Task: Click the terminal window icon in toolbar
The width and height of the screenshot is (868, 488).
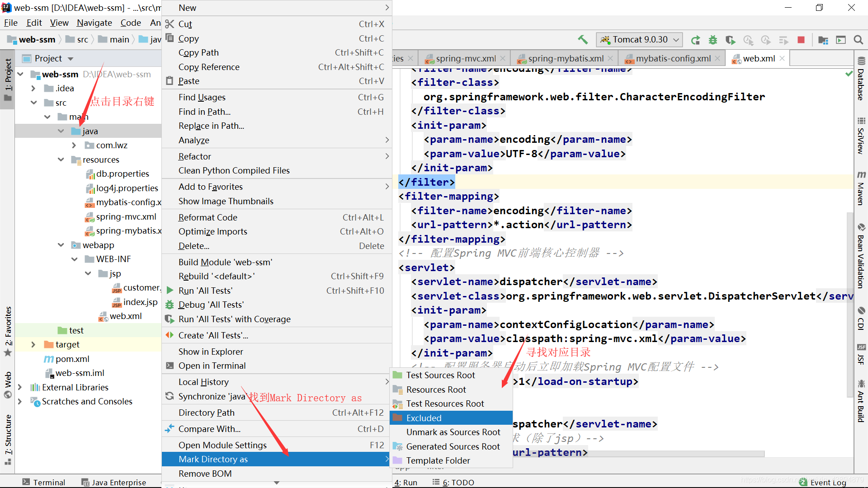Action: coord(841,40)
